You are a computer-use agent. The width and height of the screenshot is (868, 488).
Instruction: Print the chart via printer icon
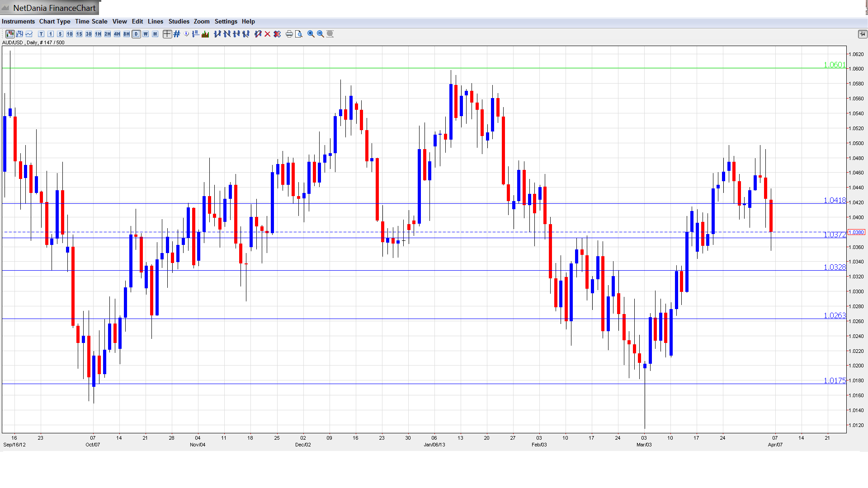pyautogui.click(x=288, y=34)
